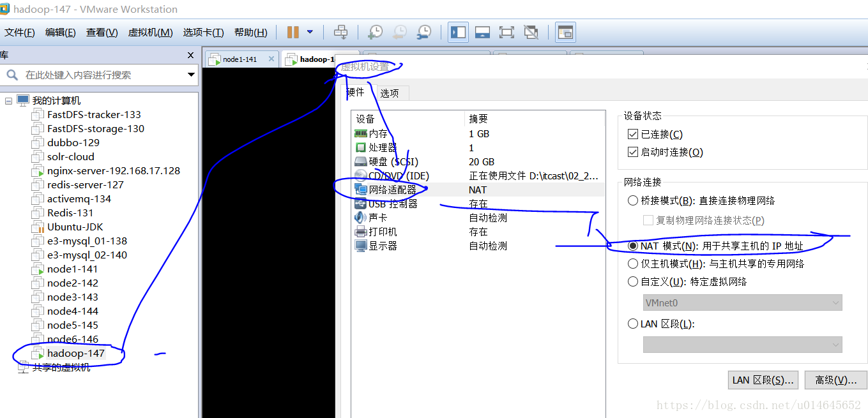The width and height of the screenshot is (868, 418).
Task: Select the 自定义(U) radio button
Action: point(633,281)
